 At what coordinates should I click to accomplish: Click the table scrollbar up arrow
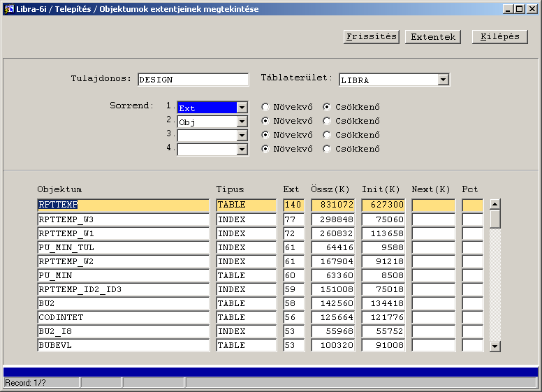495,204
